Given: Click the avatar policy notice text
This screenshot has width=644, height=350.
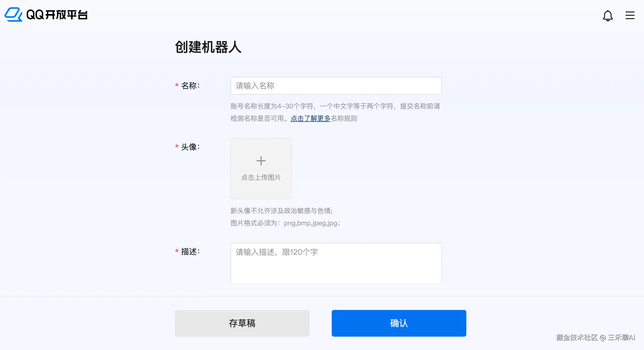Looking at the screenshot, I should [x=281, y=211].
